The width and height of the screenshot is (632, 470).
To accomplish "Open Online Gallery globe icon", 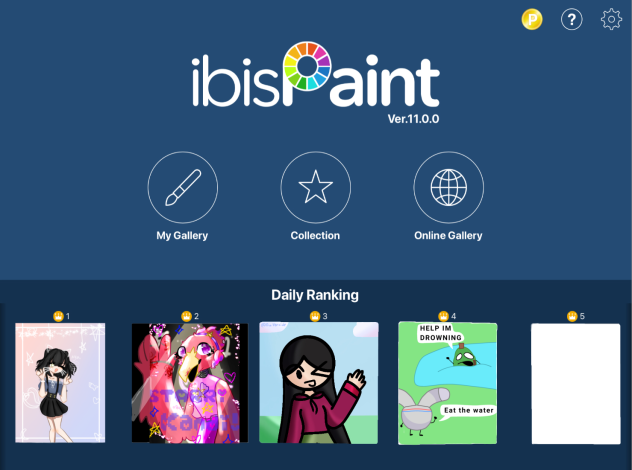I will click(449, 187).
